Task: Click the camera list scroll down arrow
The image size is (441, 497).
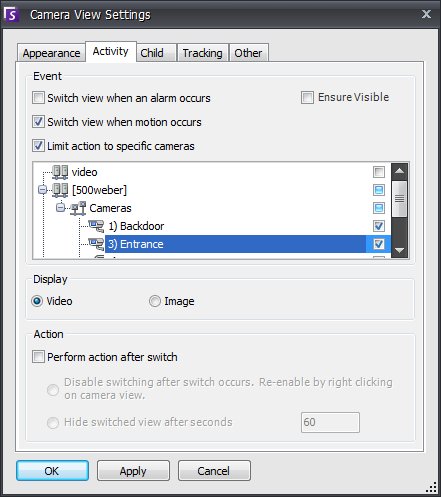Action: tap(399, 250)
